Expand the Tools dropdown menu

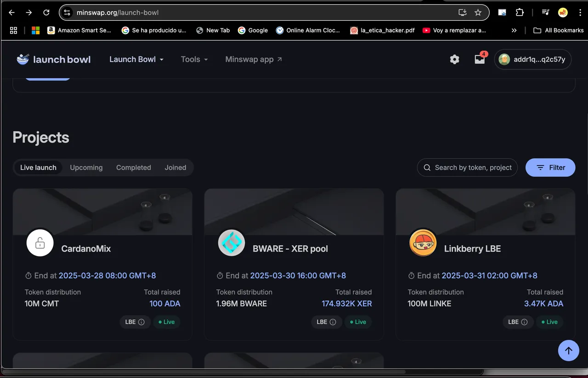pyautogui.click(x=194, y=59)
